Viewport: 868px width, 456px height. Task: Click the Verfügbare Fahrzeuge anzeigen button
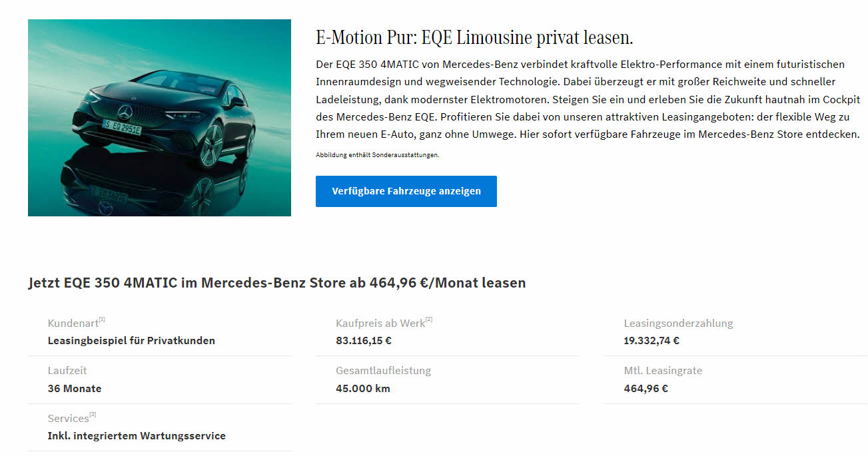(x=406, y=191)
